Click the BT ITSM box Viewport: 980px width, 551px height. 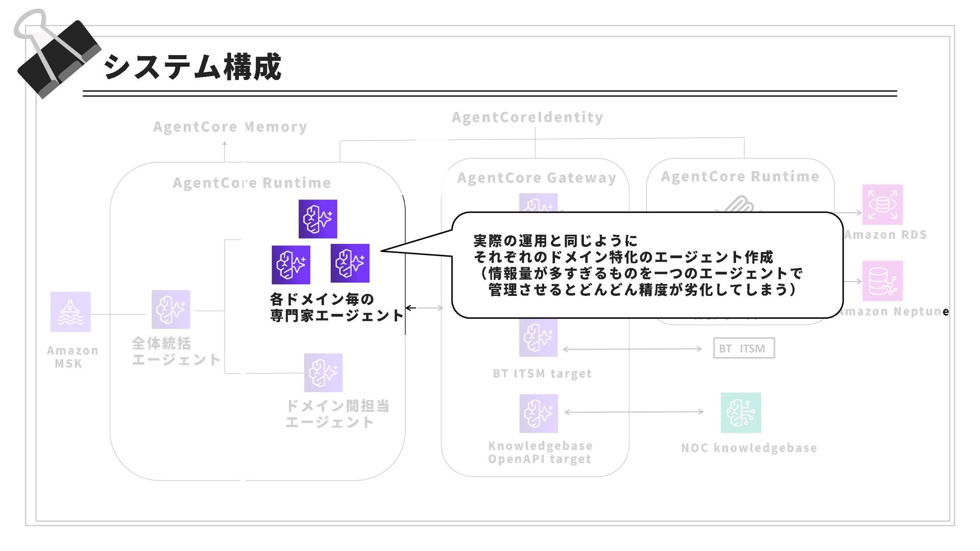(743, 348)
